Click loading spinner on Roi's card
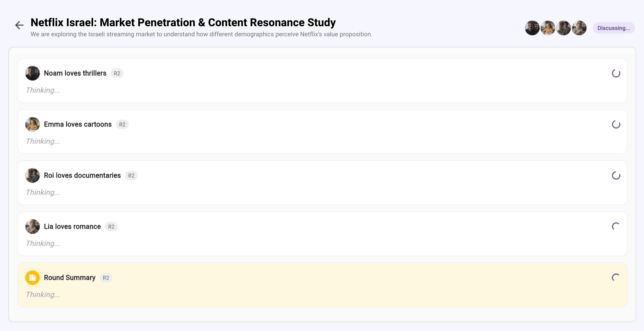644x331 pixels. click(x=616, y=175)
